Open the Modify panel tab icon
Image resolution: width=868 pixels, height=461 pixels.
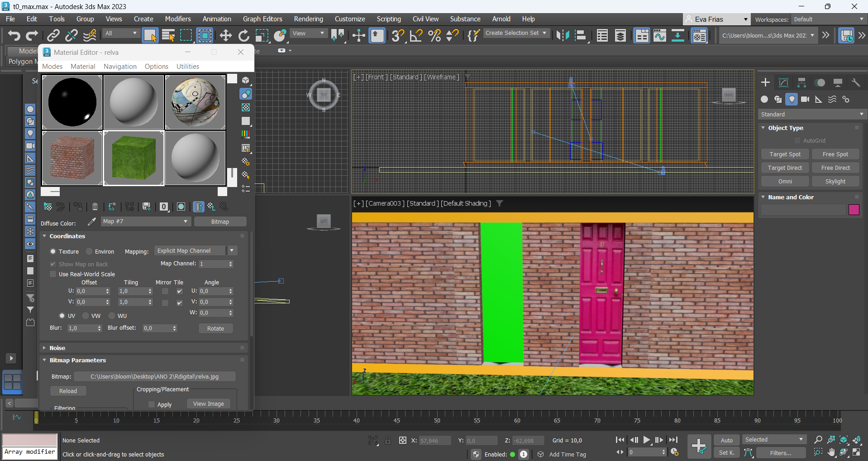(783, 82)
